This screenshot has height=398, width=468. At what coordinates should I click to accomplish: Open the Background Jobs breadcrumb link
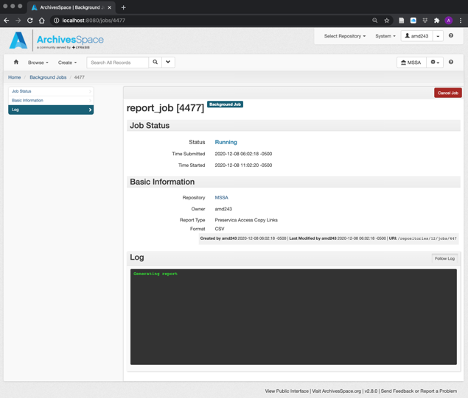pyautogui.click(x=48, y=77)
